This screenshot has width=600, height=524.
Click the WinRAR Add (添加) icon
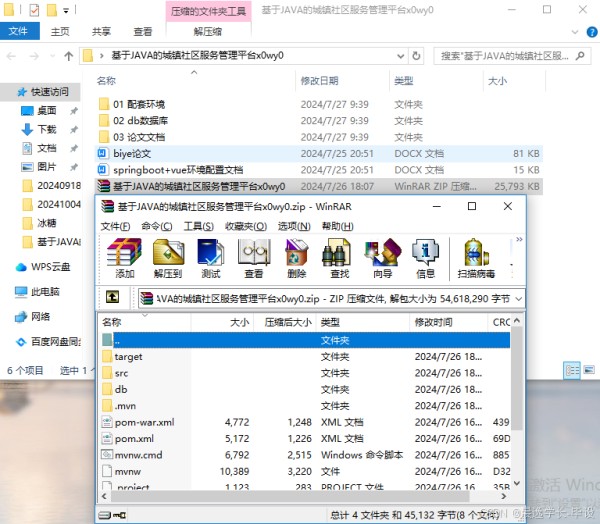(x=124, y=258)
